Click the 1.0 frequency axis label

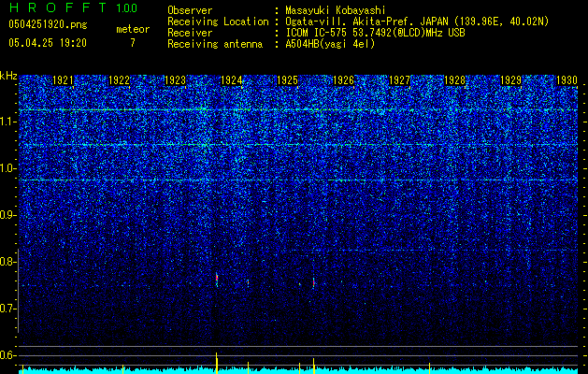click(x=8, y=168)
